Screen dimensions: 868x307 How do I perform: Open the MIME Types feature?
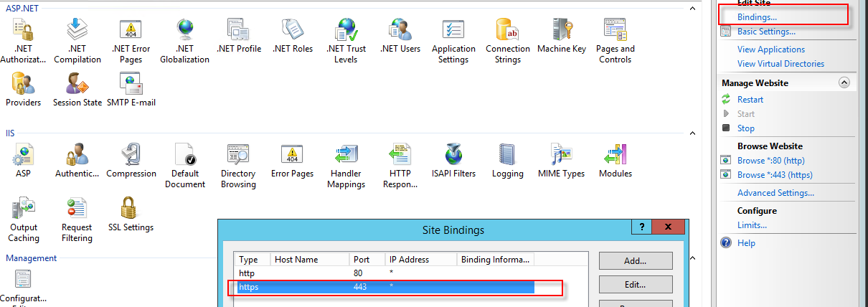coord(560,160)
